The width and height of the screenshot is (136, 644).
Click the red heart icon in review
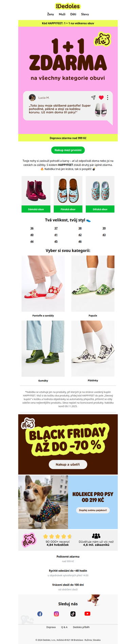click(x=101, y=97)
